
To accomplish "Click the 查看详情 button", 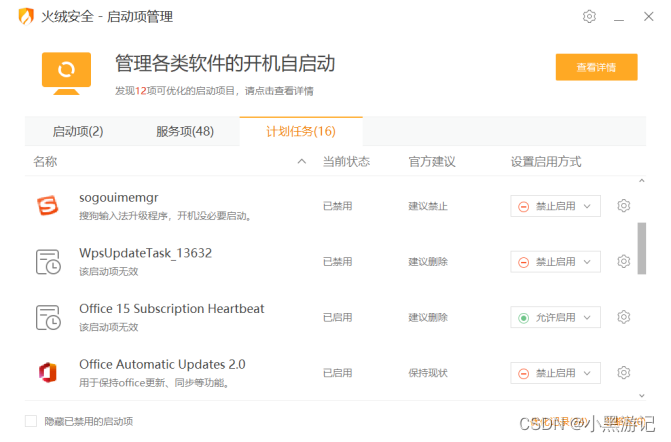I will pos(597,67).
